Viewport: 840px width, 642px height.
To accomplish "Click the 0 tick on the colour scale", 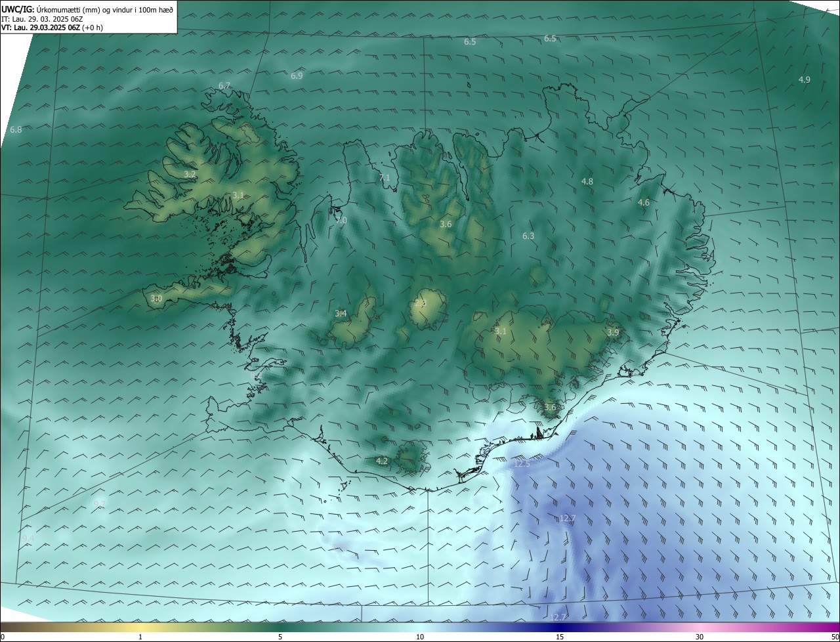I will [x=3, y=637].
